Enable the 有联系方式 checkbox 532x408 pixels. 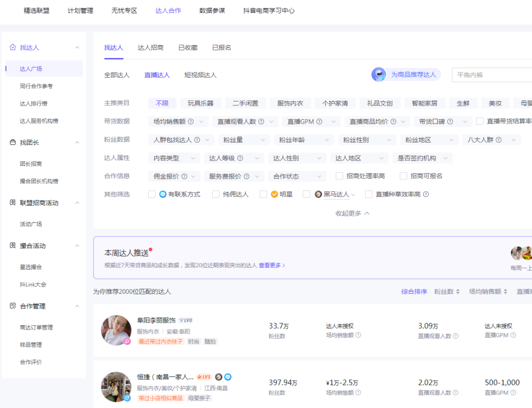coord(152,194)
